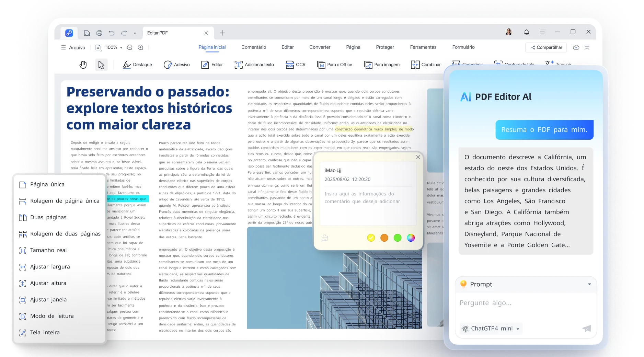Switch to the Comentário tab
Image resolution: width=644 pixels, height=357 pixels.
click(254, 47)
